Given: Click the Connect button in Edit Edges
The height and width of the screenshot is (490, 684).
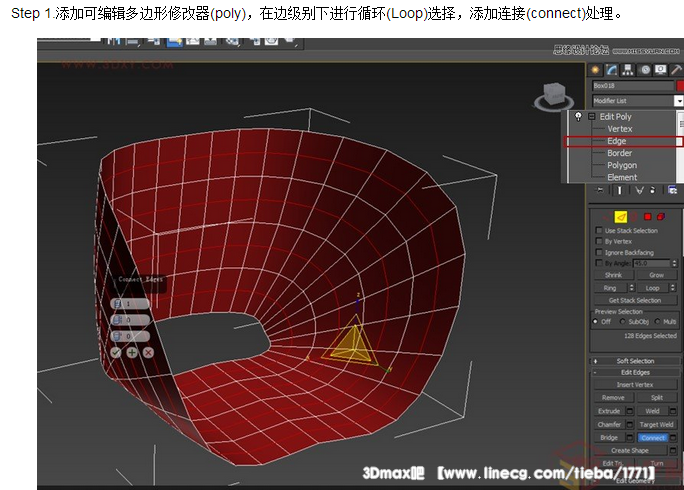Looking at the screenshot, I should point(653,437).
